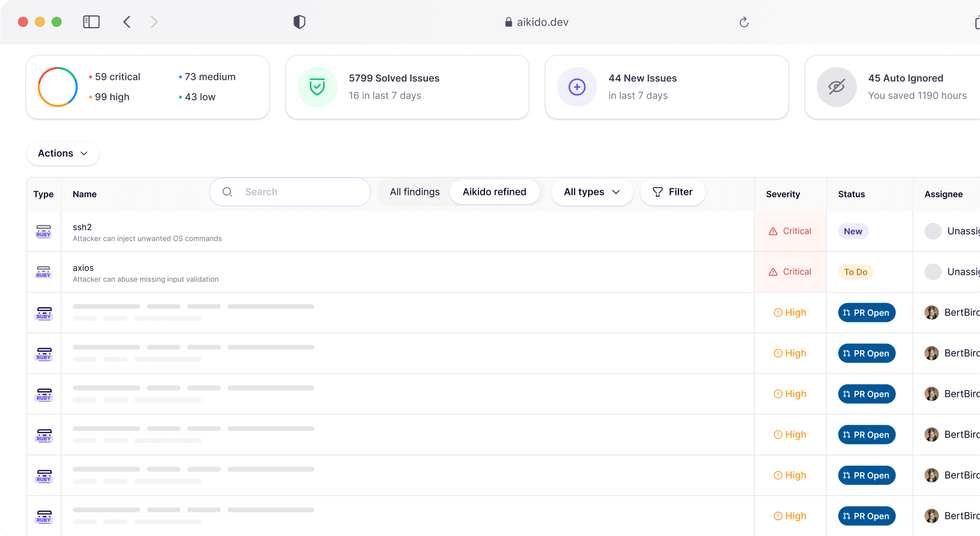Screen dimensions: 980x536
Task: Click the browser back arrow
Action: [x=127, y=22]
